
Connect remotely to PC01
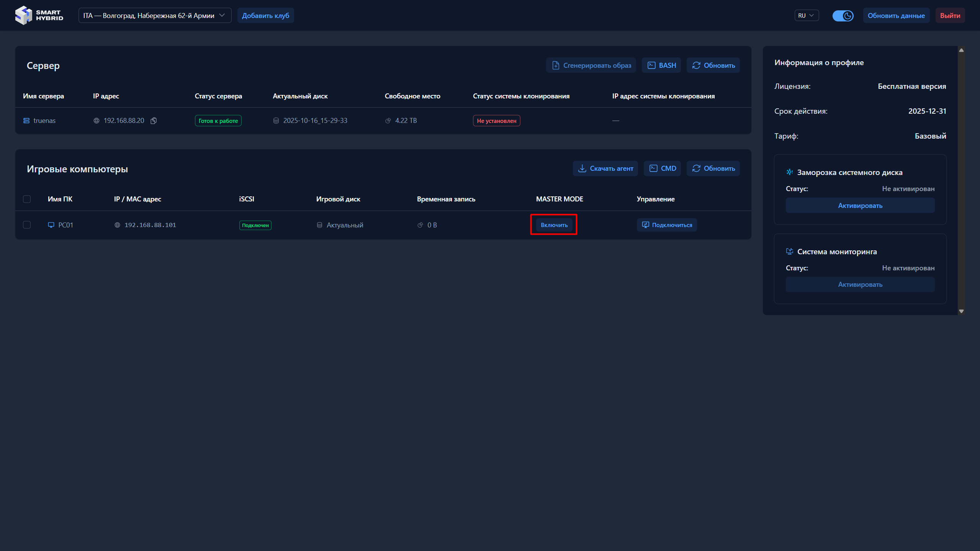[667, 225]
